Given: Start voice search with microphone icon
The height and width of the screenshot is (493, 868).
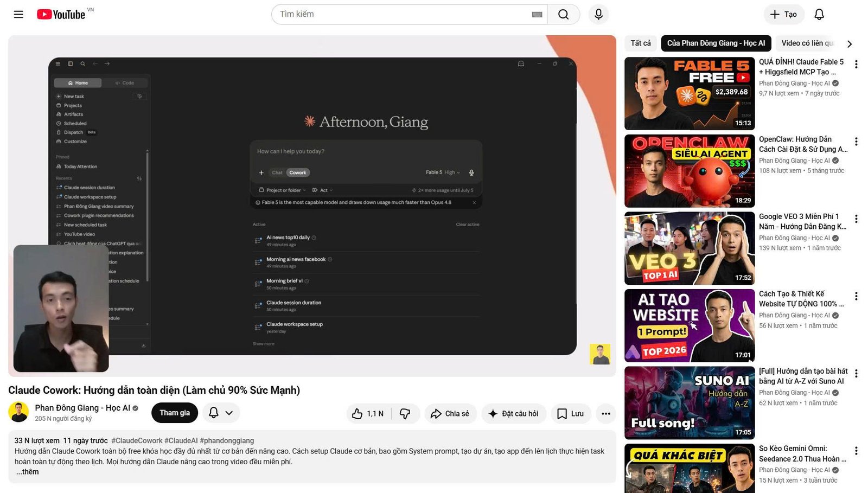Looking at the screenshot, I should point(598,15).
